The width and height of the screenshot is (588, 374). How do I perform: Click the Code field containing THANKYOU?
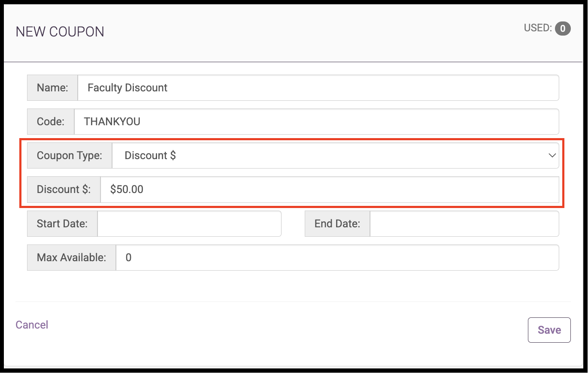(x=316, y=121)
